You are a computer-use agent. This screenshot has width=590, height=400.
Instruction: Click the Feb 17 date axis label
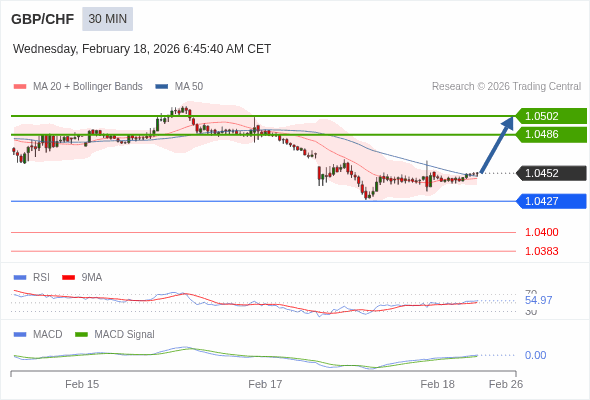[x=265, y=384]
